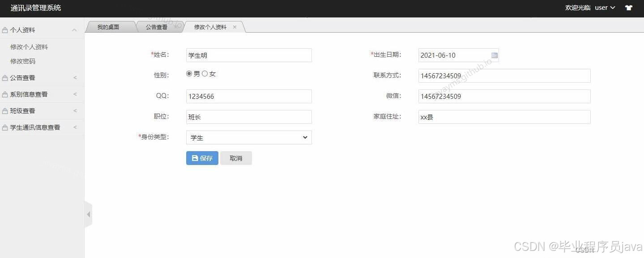Open 修改个人资料 in the sidebar

(29, 47)
